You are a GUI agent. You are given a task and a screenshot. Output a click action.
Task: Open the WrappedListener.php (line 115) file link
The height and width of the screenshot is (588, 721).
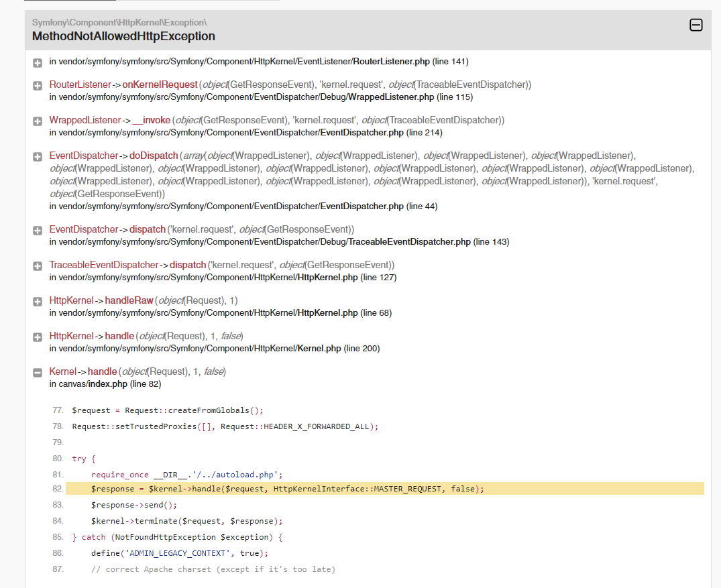click(x=261, y=97)
